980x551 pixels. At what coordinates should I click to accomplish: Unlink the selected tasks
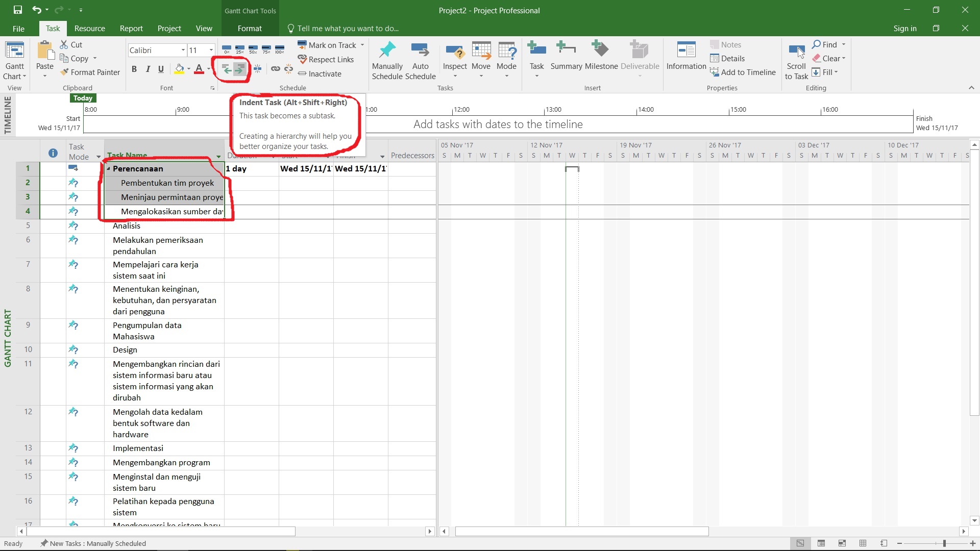(x=288, y=69)
